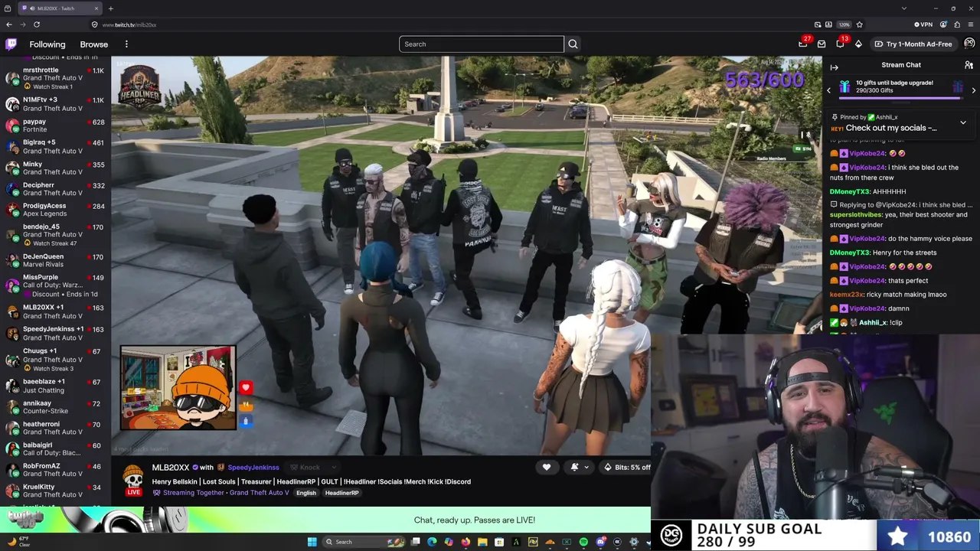Open chat community users list icon
This screenshot has width=980, height=551.
(x=969, y=65)
